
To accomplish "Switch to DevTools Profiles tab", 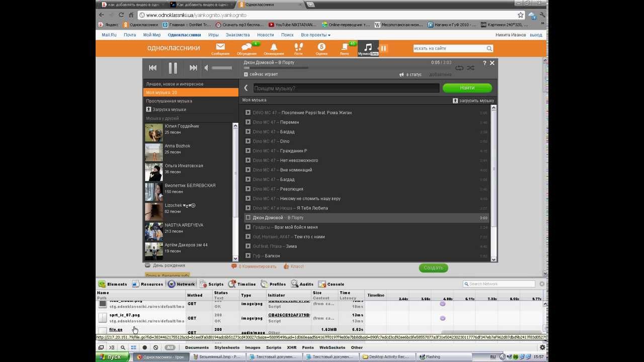I will click(x=274, y=284).
